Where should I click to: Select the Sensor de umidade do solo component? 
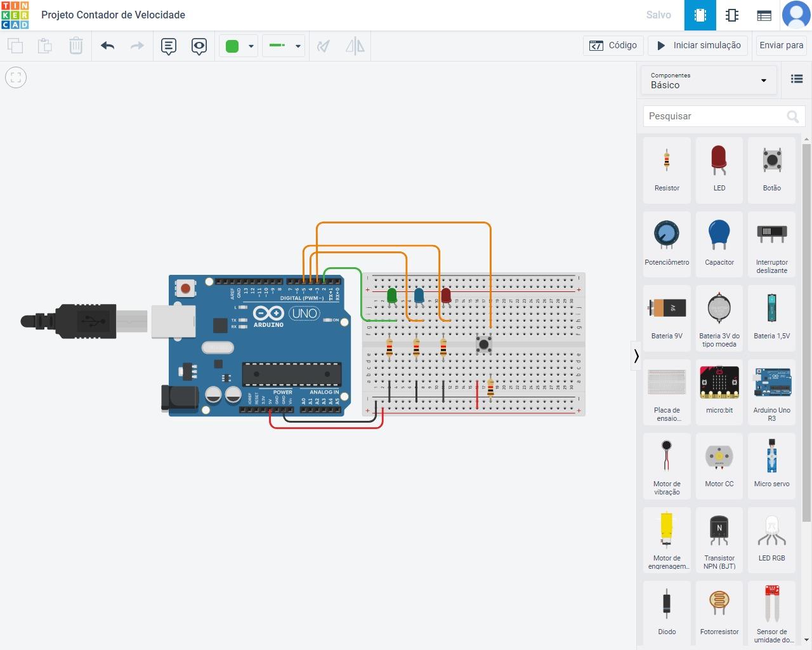pyautogui.click(x=772, y=614)
